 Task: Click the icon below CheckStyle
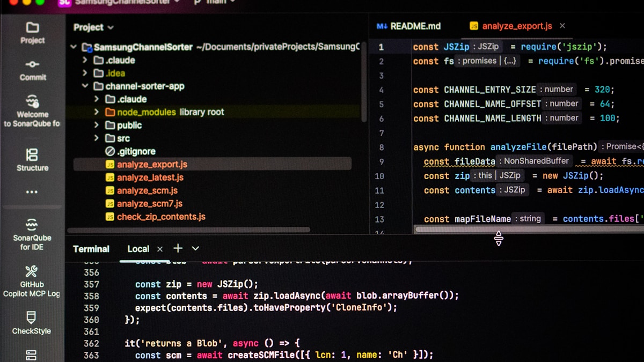click(32, 354)
